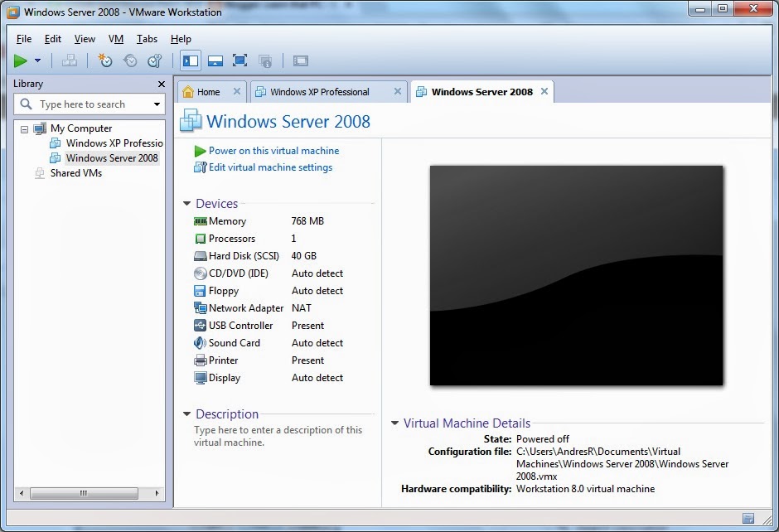Collapse the My Computer tree node

pos(24,129)
